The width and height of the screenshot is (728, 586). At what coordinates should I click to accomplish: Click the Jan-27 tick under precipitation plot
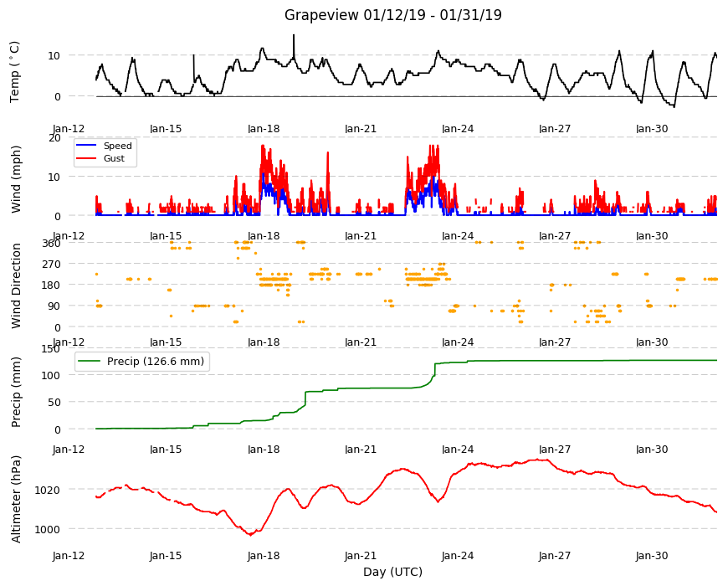tap(555, 449)
